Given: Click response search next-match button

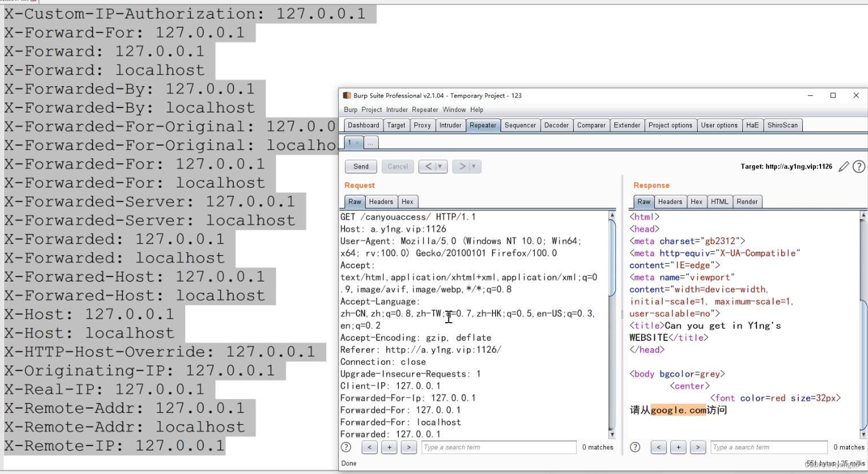Looking at the screenshot, I should (x=698, y=447).
